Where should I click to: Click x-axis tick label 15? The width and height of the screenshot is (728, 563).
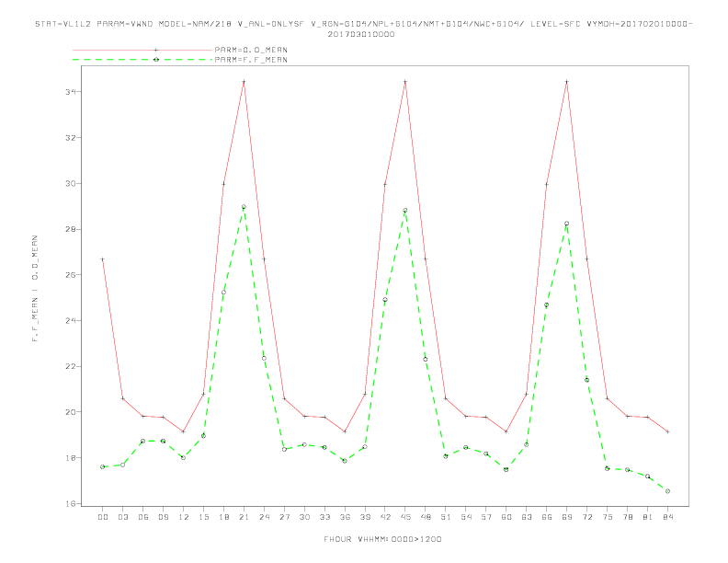coord(203,517)
